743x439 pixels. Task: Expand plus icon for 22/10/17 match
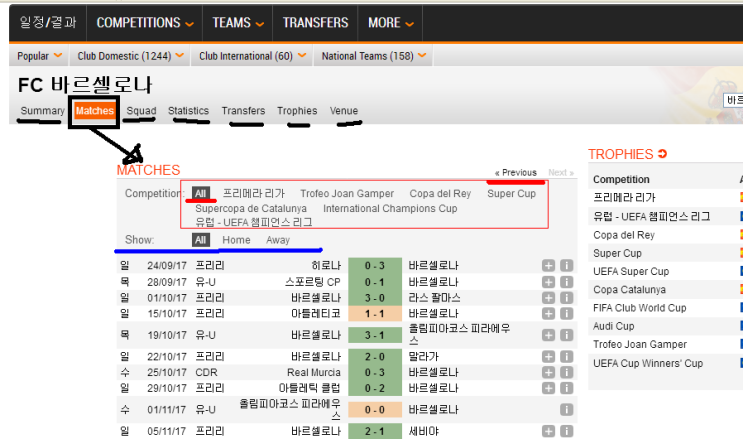tap(548, 357)
